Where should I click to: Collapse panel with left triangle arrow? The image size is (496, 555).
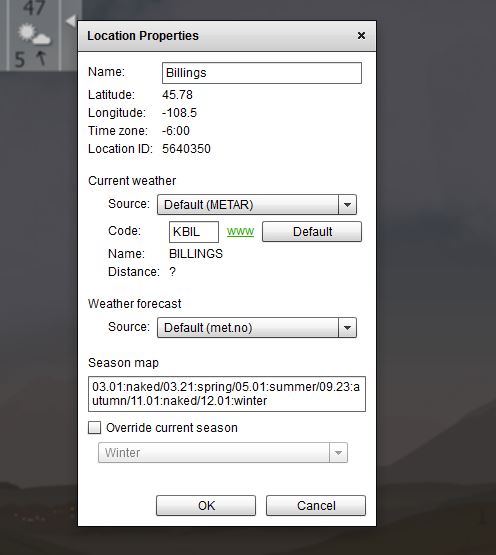pyautogui.click(x=71, y=21)
